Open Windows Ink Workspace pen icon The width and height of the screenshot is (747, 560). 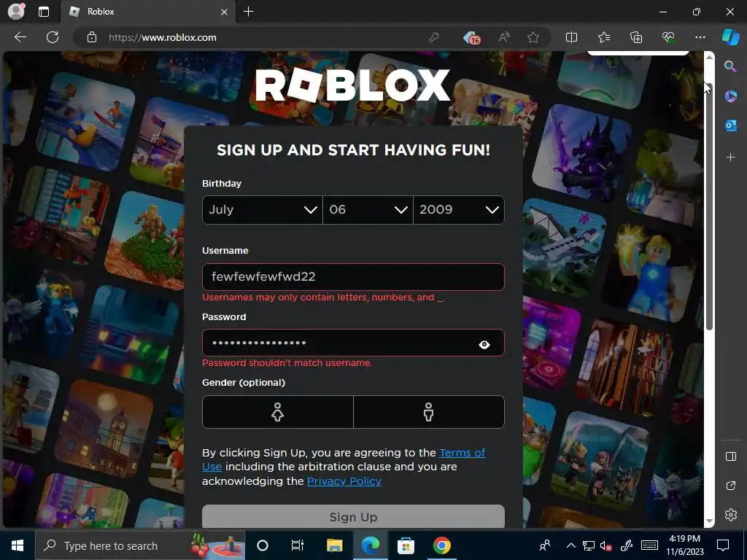[626, 545]
